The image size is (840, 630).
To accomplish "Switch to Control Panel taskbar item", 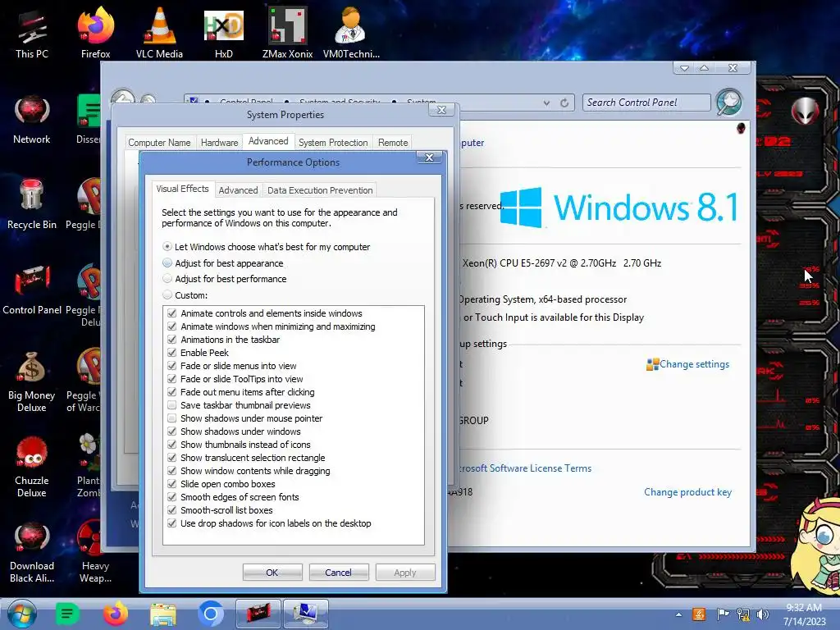I will pos(258,614).
